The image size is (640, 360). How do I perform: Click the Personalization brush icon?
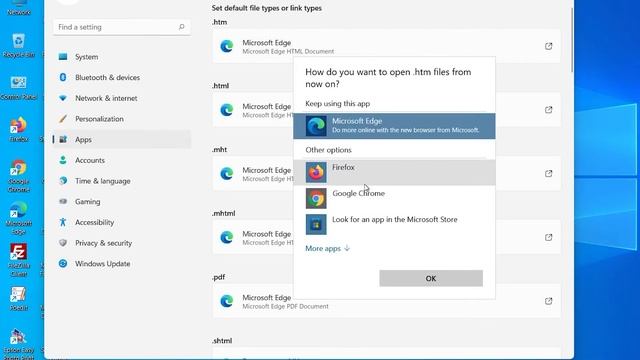click(63, 119)
